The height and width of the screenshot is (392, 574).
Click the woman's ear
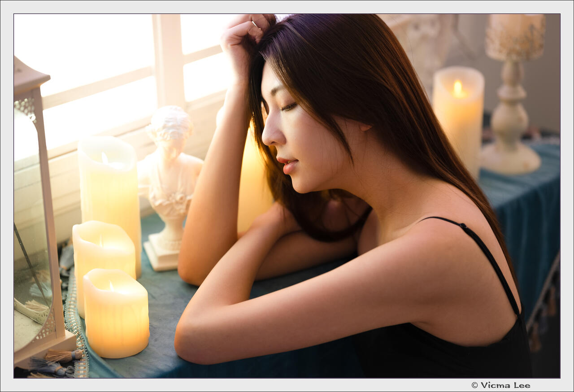coord(364,127)
